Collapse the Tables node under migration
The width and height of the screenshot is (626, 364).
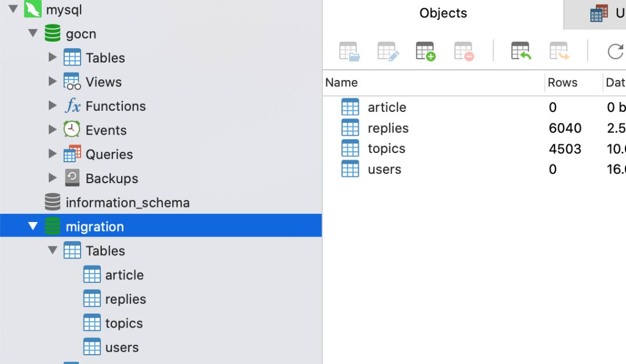pos(53,250)
